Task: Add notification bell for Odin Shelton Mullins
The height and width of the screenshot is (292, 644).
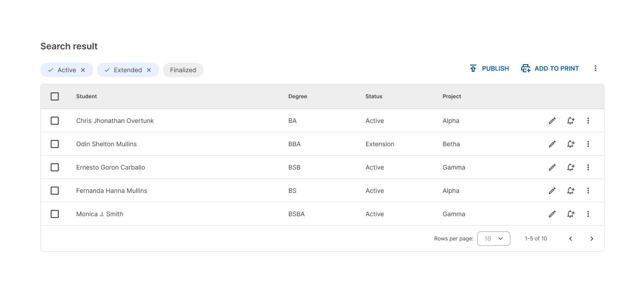Action: [x=570, y=144]
